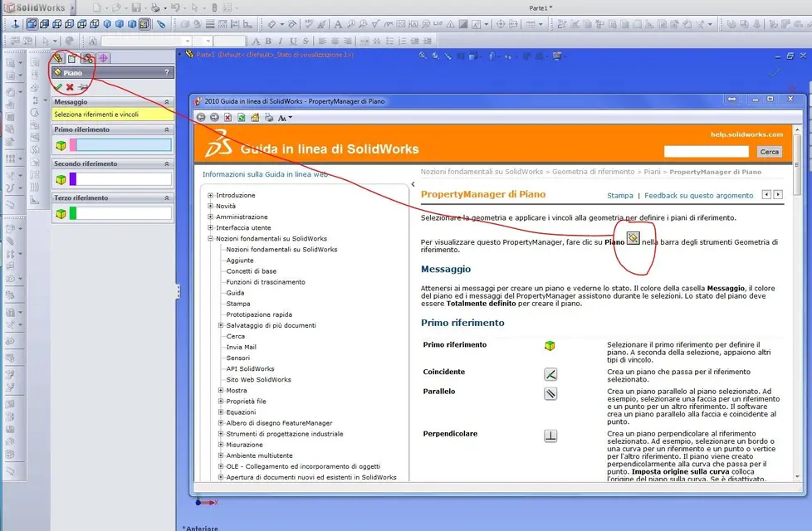This screenshot has width=812, height=531.
Task: Open the Concetti di base topic
Action: 252,271
